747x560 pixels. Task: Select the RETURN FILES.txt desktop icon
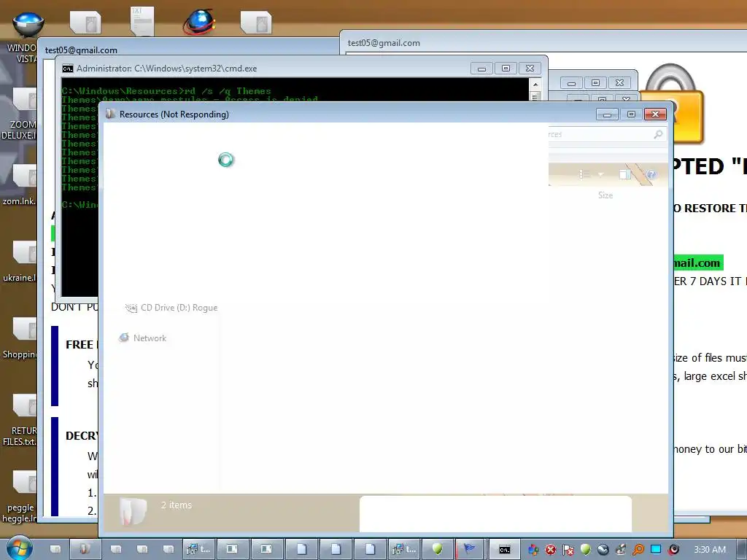19,421
